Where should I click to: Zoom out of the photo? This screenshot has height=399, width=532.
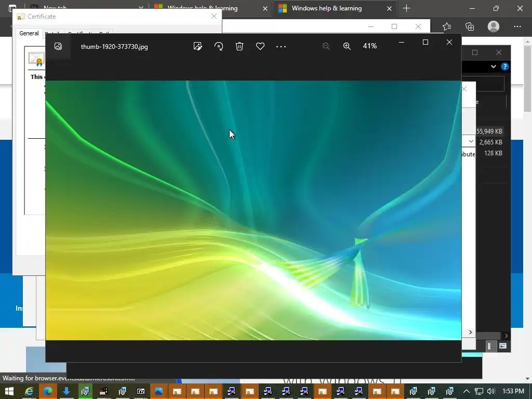pyautogui.click(x=326, y=46)
